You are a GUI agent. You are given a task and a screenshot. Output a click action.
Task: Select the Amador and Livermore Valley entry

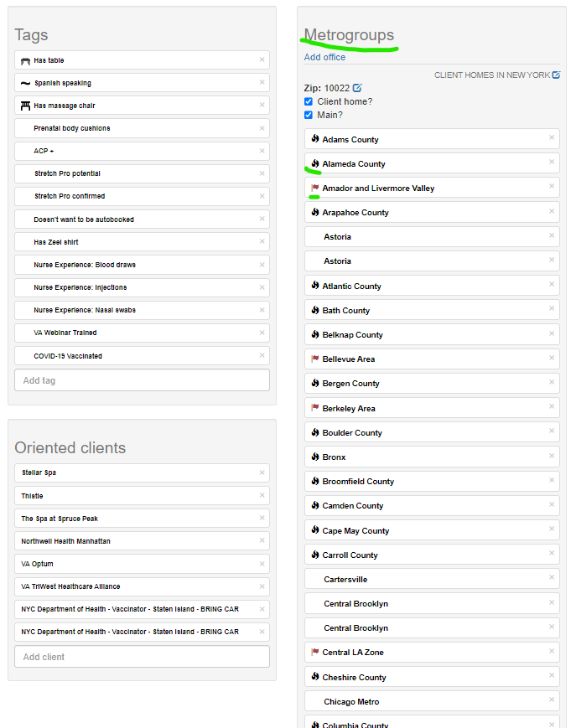coord(378,188)
